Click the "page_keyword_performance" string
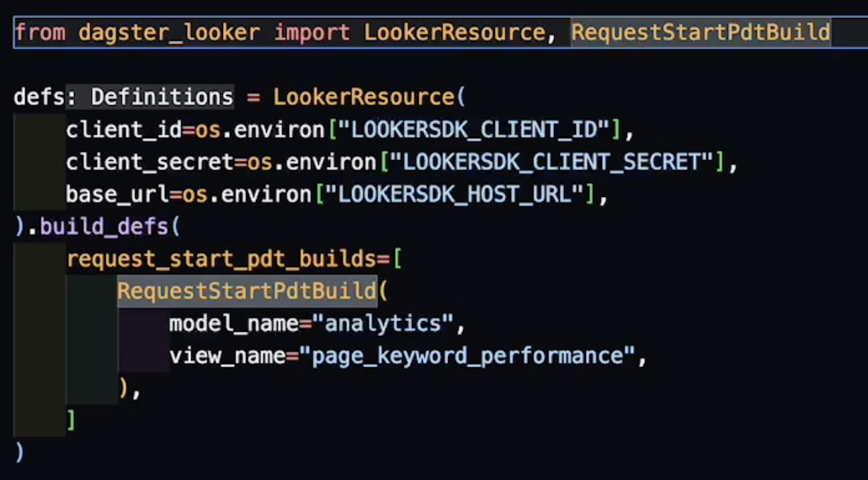Screen dimensions: 868x480 coord(467,355)
